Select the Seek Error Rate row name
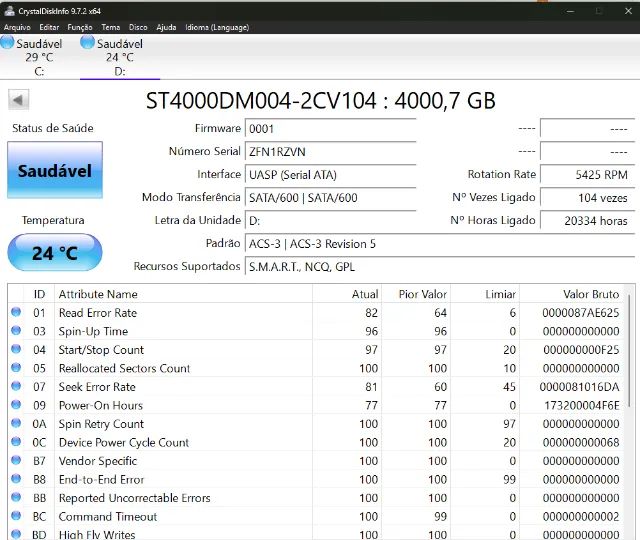Viewport: 640px width, 540px height. pyautogui.click(x=97, y=387)
